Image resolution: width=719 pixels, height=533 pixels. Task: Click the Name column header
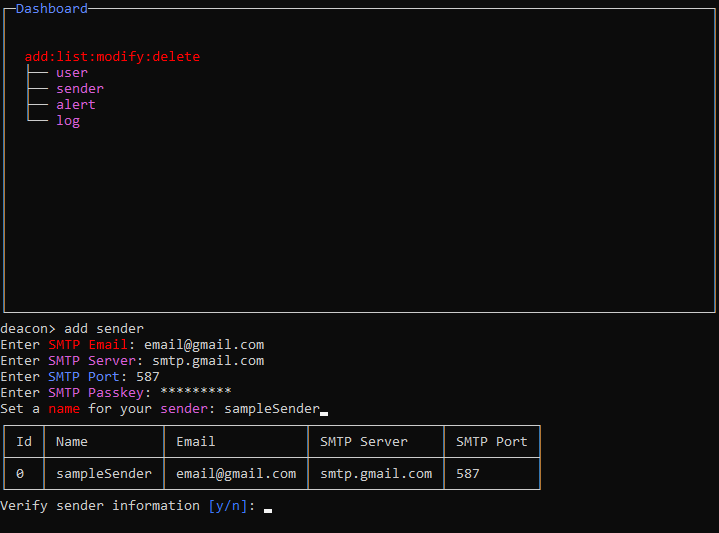pos(72,441)
